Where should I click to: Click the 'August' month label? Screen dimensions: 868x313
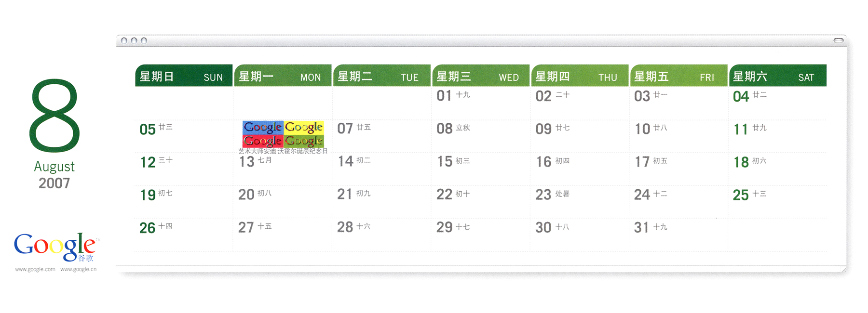54,167
